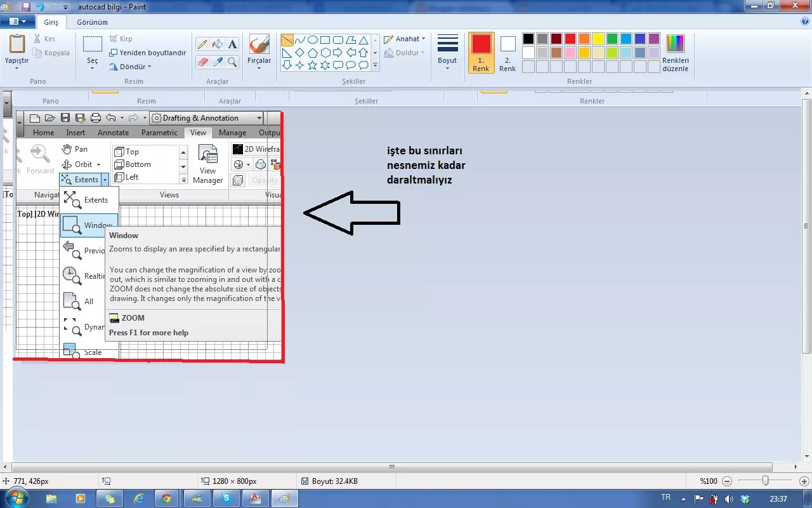Select the Fill with color bucket tool

click(218, 44)
